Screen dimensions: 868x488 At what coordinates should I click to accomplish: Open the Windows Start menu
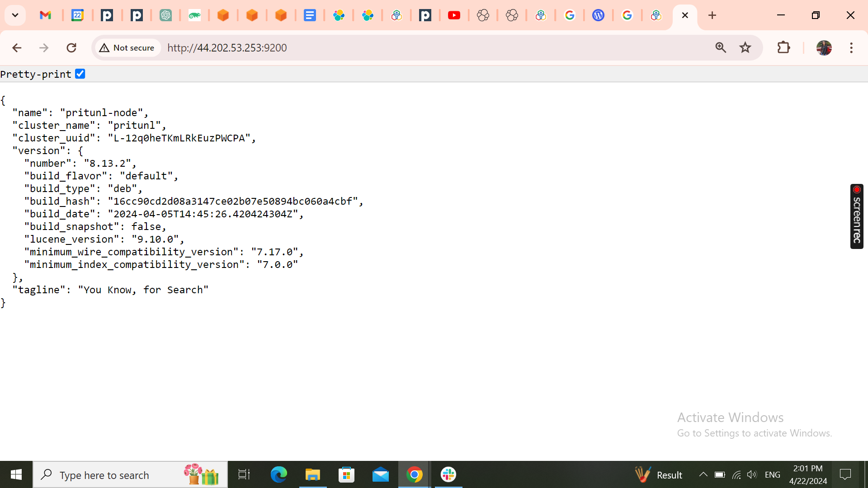coord(16,474)
